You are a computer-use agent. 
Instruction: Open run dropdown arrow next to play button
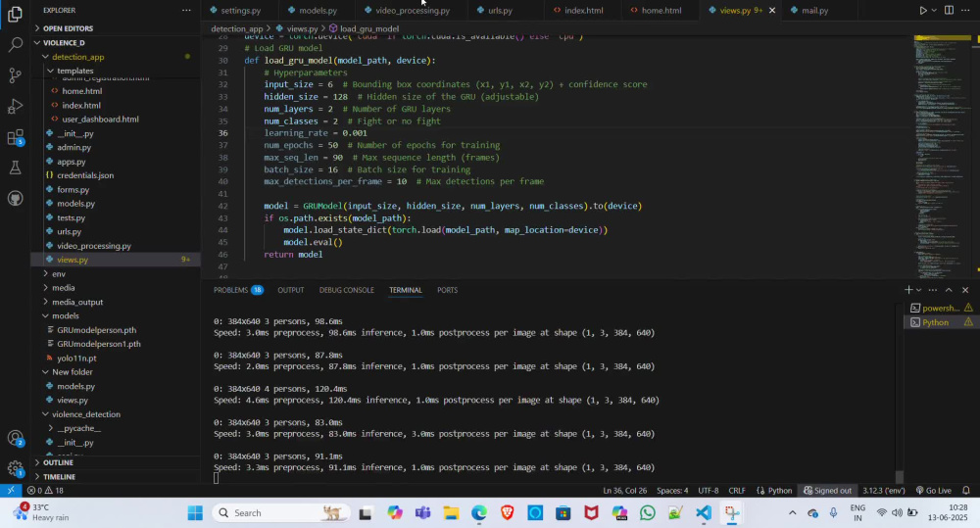point(934,10)
